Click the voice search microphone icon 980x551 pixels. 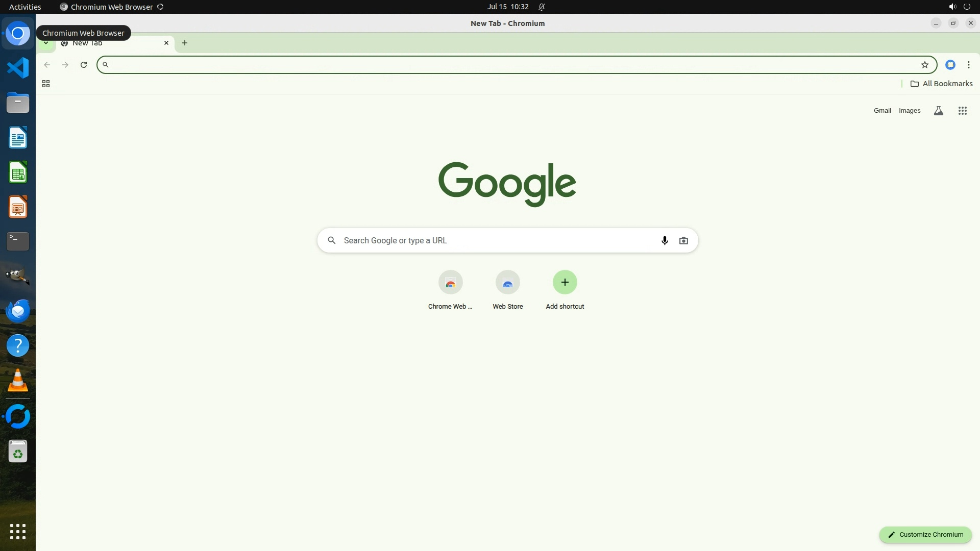coord(664,240)
